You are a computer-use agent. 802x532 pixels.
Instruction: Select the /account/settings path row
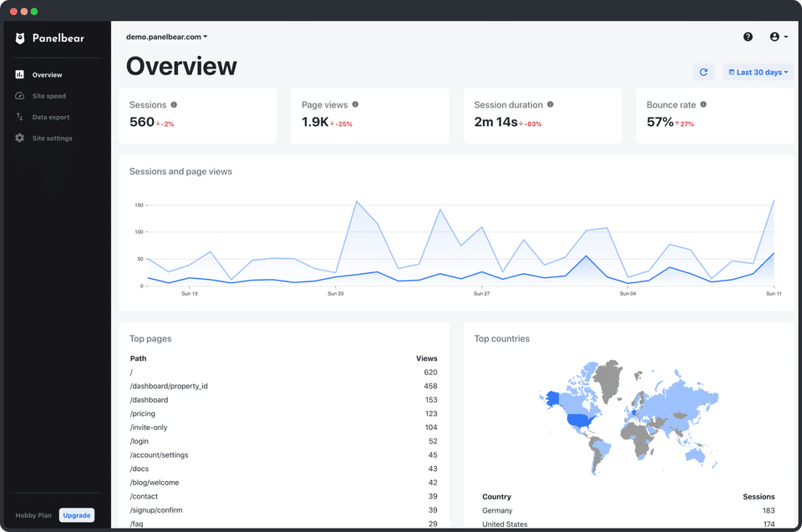pos(284,455)
